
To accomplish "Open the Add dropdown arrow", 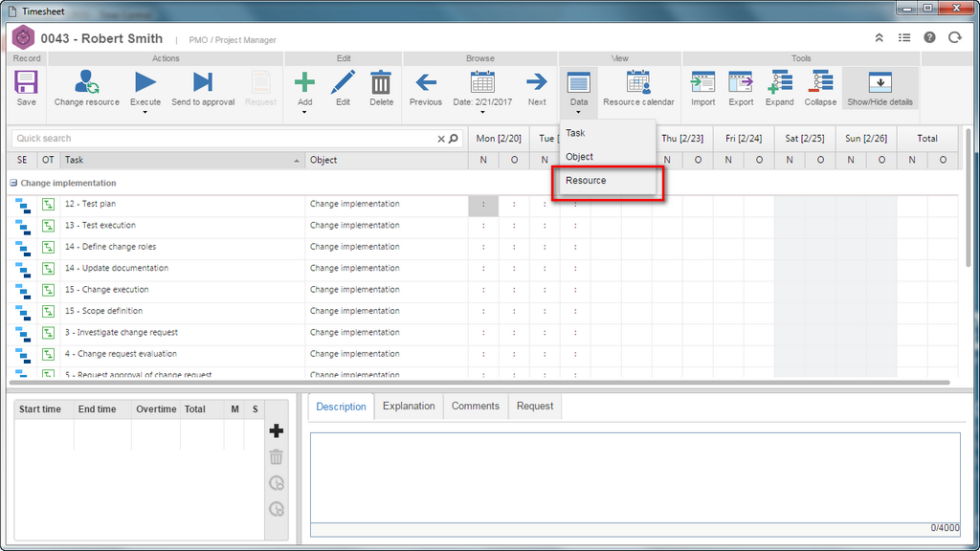I will click(304, 113).
